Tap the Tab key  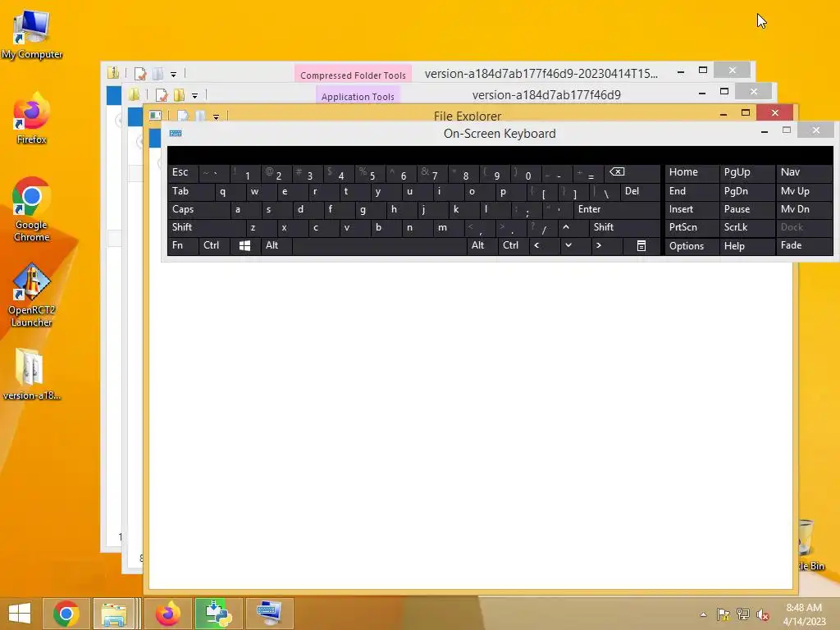[x=191, y=191]
